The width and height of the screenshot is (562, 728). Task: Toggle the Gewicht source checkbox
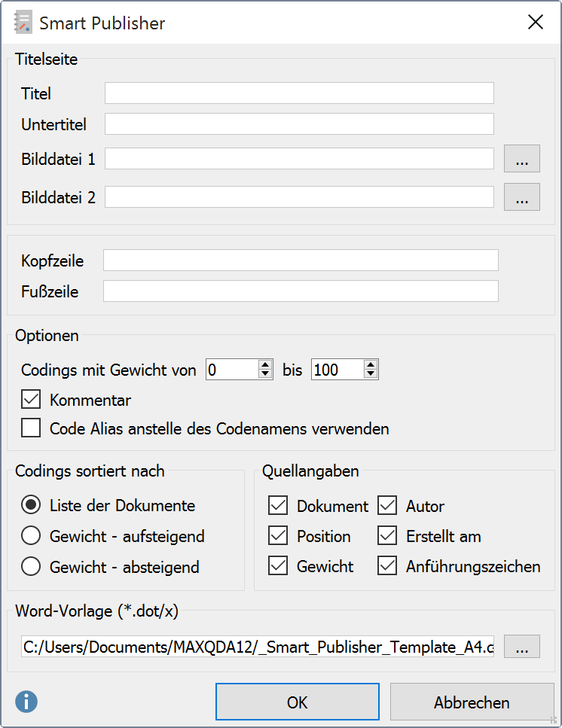278,566
